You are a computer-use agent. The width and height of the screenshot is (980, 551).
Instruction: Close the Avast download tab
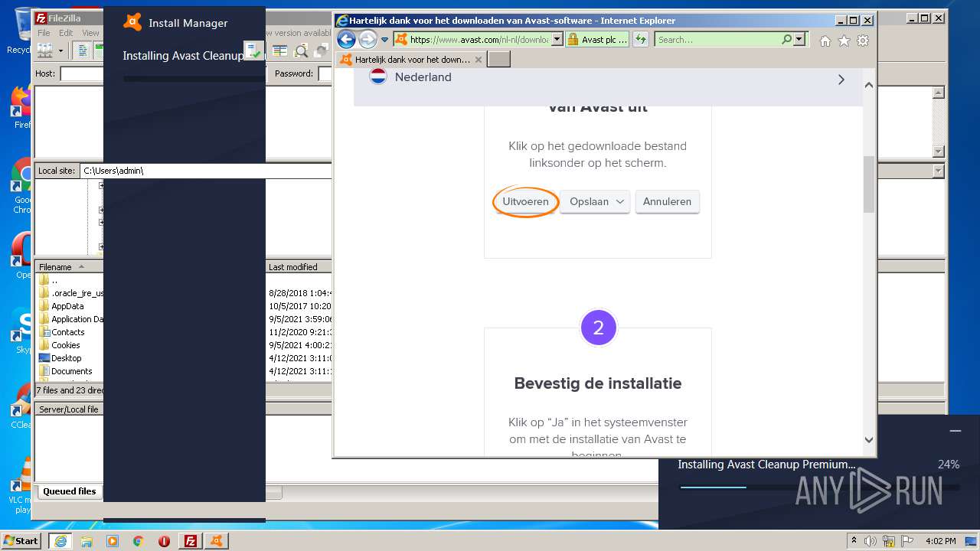click(x=479, y=59)
